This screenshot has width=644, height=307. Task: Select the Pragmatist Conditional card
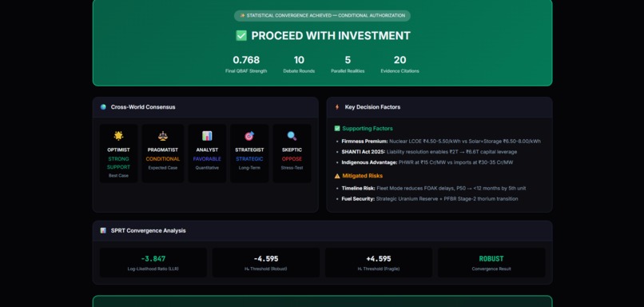(163, 153)
